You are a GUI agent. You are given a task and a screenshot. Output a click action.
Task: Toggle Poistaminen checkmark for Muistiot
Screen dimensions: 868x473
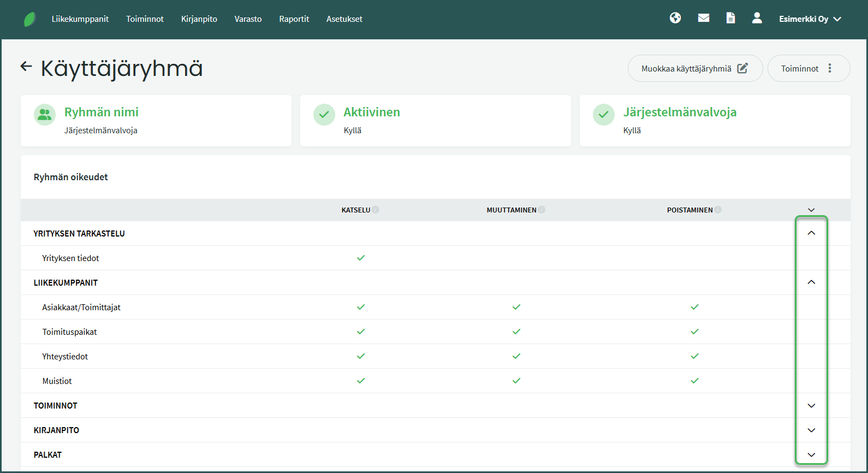[x=694, y=381]
